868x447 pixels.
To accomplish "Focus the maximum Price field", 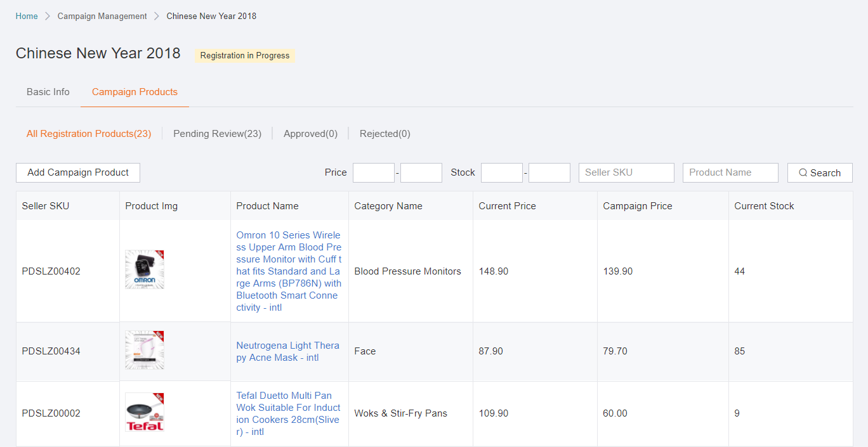I will tap(421, 172).
